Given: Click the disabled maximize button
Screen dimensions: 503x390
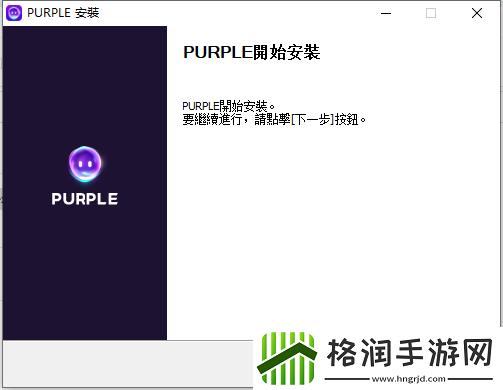Looking at the screenshot, I should pyautogui.click(x=431, y=13).
